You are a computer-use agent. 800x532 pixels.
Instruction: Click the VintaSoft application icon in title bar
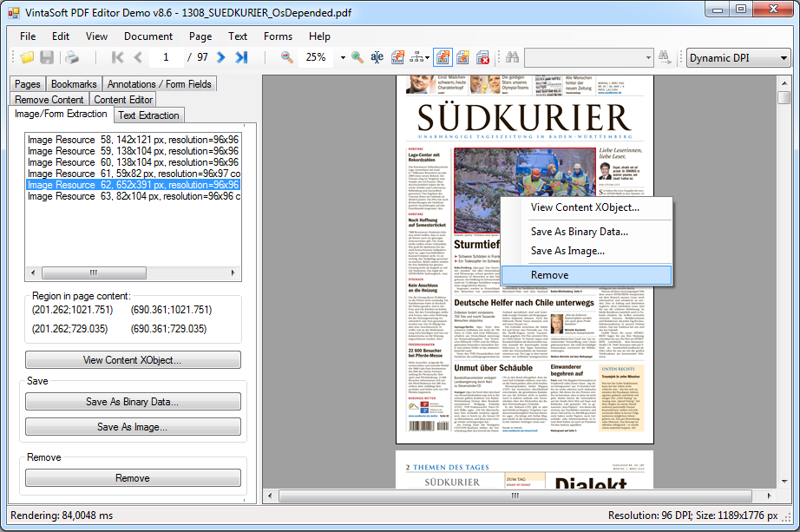(x=14, y=13)
